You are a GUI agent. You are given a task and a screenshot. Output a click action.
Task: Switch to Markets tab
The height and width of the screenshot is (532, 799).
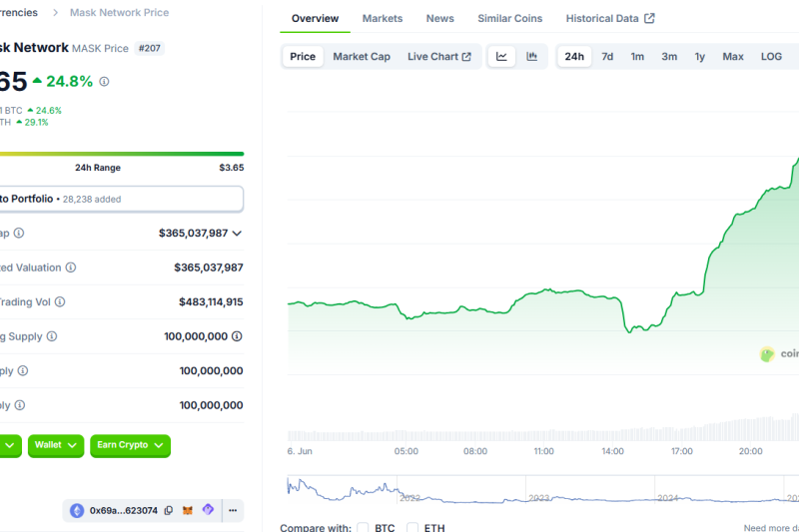(383, 18)
